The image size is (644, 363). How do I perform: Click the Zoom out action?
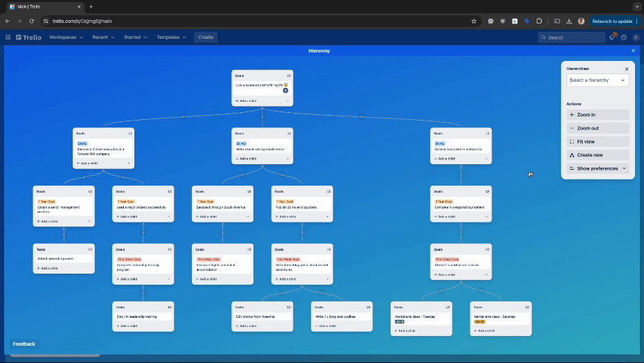598,128
